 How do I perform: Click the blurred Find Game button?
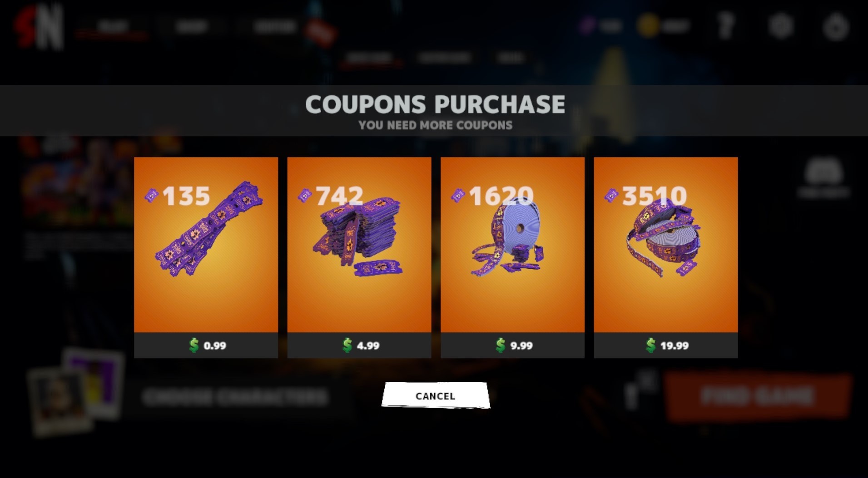point(757,396)
